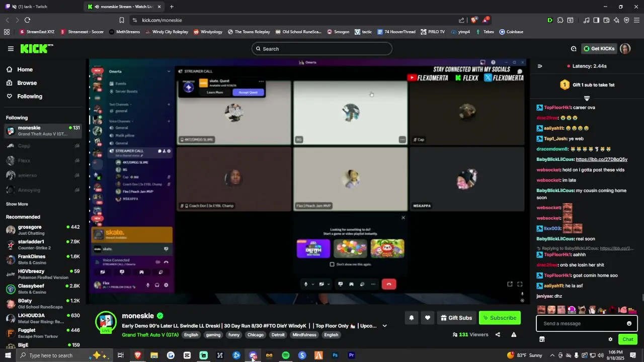Screen dimensions: 644x362
Task: Check "Don't show me this again" box
Action: click(x=332, y=264)
